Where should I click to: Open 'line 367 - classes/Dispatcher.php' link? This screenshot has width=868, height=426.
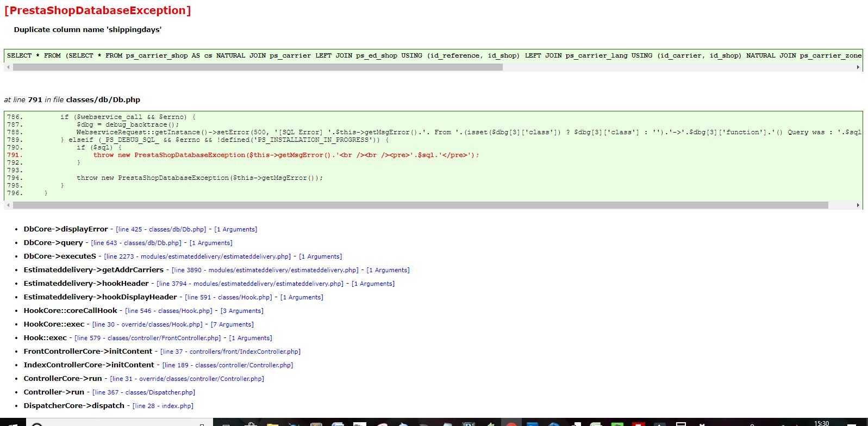(143, 392)
